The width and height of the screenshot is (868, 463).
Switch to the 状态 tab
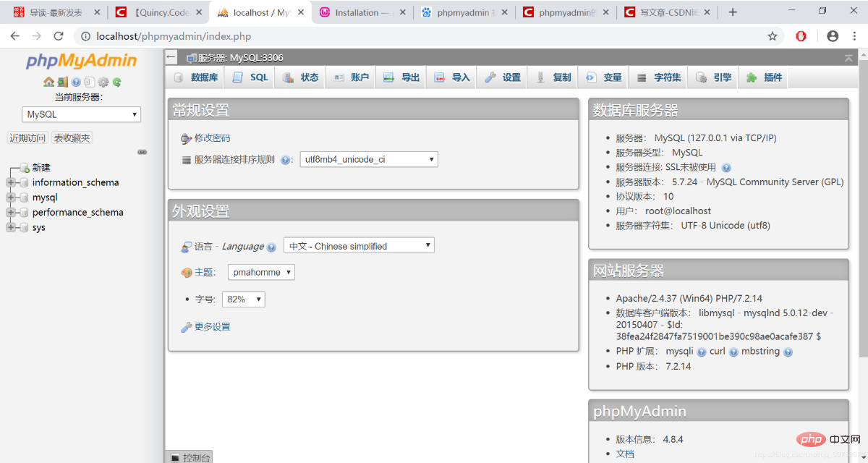[300, 77]
